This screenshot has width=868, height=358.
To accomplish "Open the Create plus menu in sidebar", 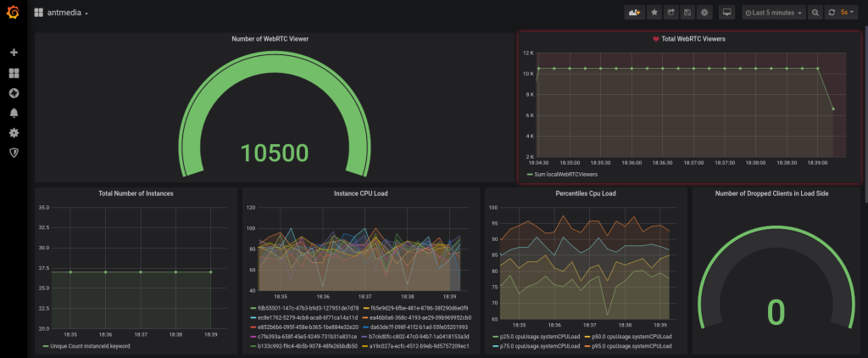I will coord(14,52).
